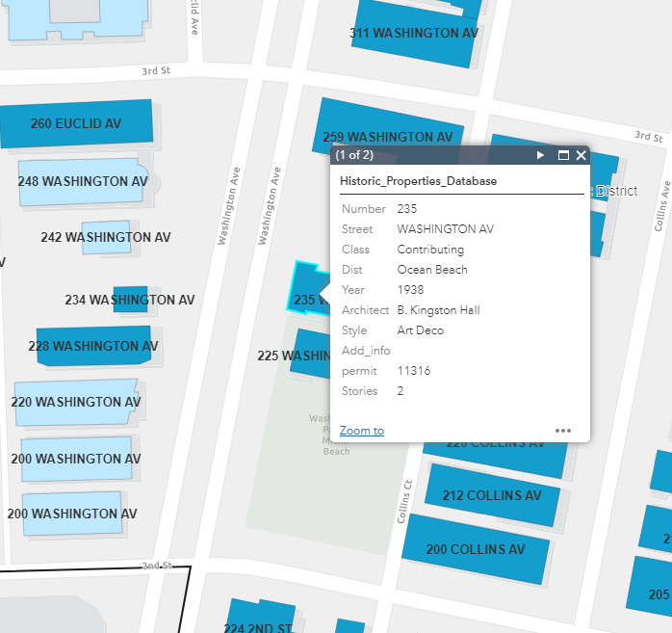The image size is (672, 633).
Task: Select the 248 Washington Av building
Action: pos(82,182)
